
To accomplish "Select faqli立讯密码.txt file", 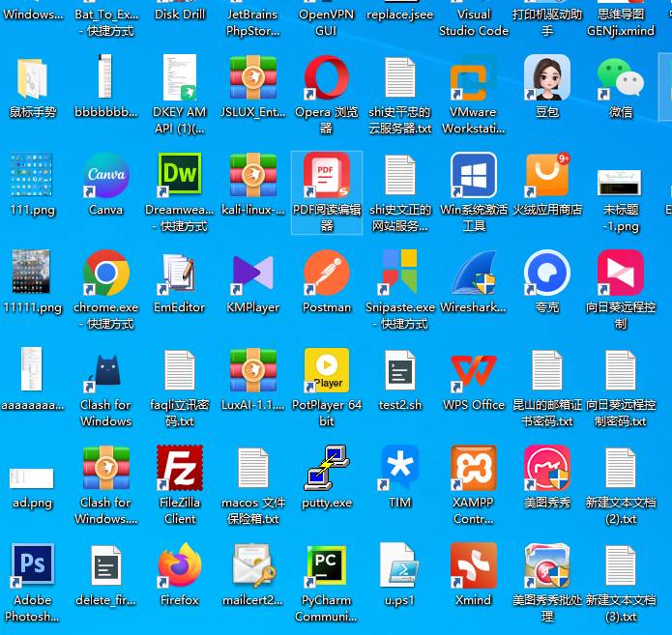I will (x=180, y=370).
